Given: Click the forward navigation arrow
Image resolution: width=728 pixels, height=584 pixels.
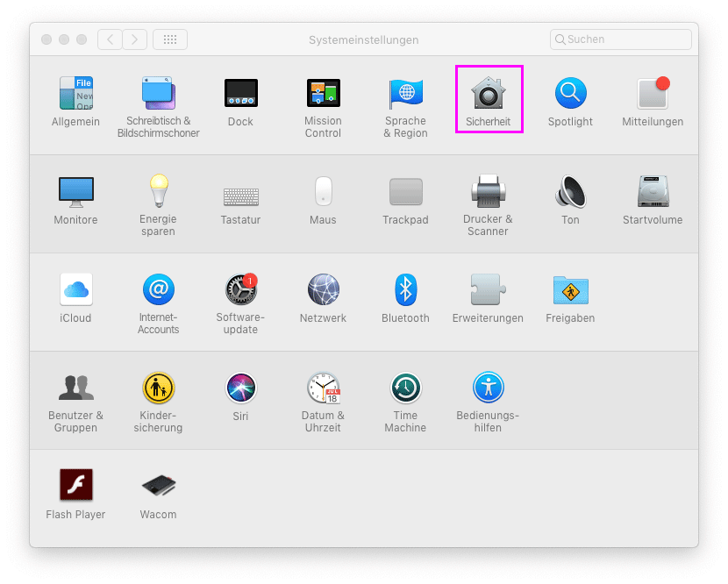Looking at the screenshot, I should click(x=135, y=39).
